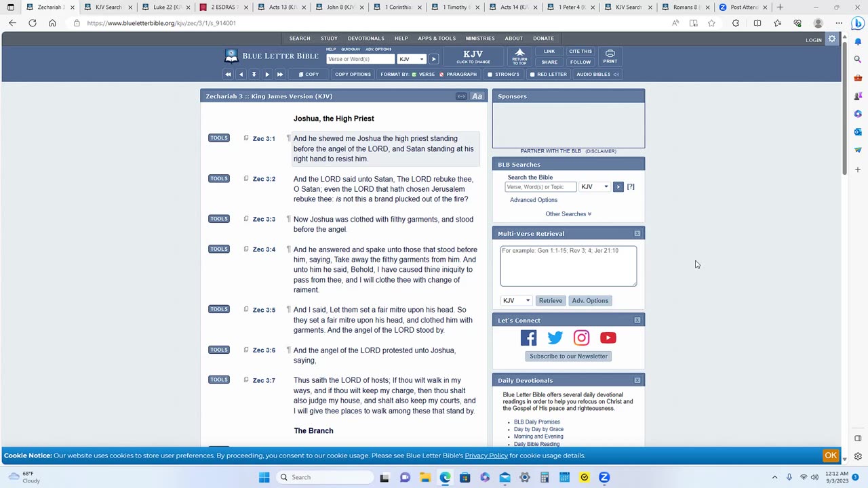Click the top Verse or Word(s) field
This screenshot has width=868, height=488.
coord(360,59)
